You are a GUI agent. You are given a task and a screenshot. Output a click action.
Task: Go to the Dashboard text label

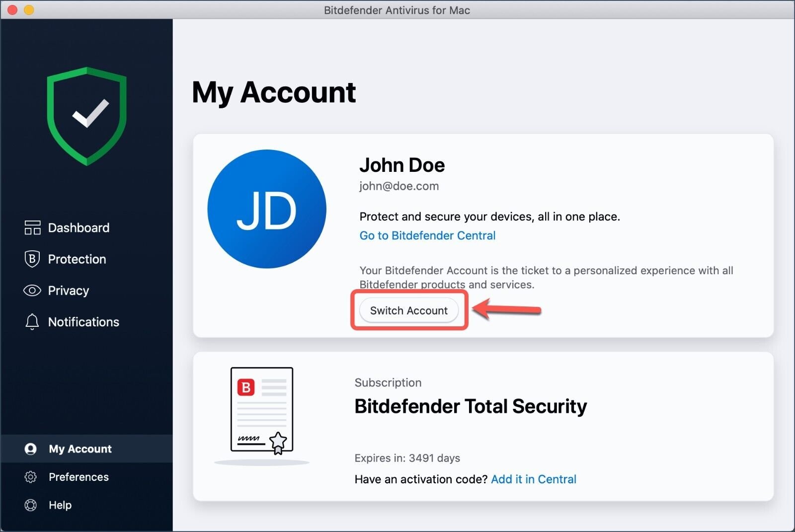click(79, 228)
